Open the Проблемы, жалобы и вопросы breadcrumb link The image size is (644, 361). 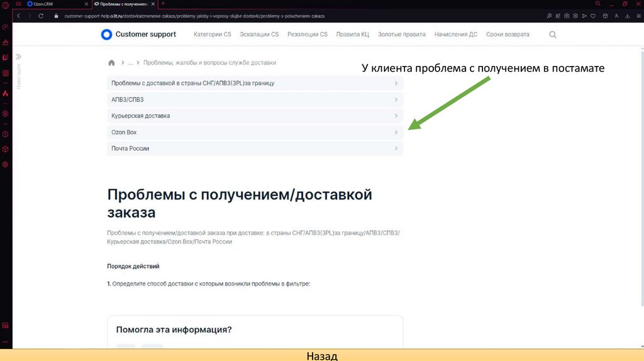click(209, 63)
